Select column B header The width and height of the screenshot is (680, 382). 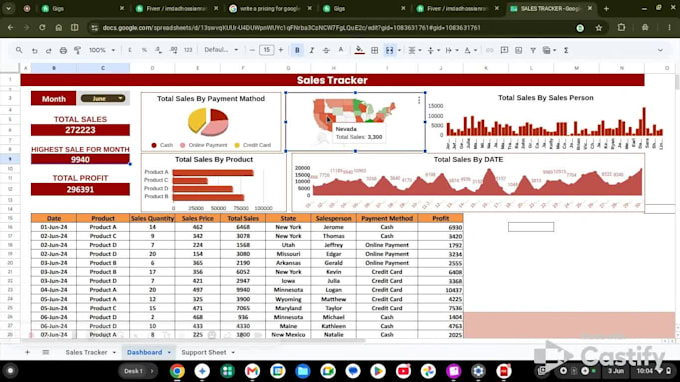click(x=54, y=68)
